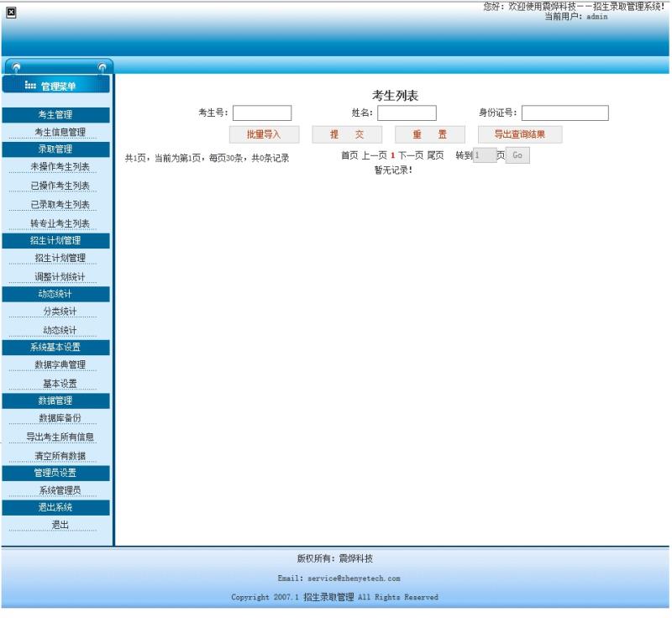Open 考生信息管理 in the sidebar
The width and height of the screenshot is (672, 618).
click(x=60, y=132)
